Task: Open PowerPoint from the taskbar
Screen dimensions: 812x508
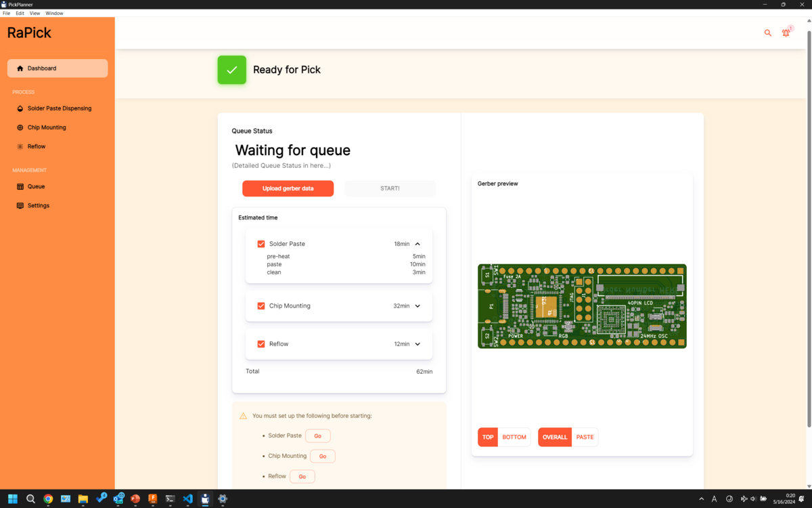Action: pos(135,499)
